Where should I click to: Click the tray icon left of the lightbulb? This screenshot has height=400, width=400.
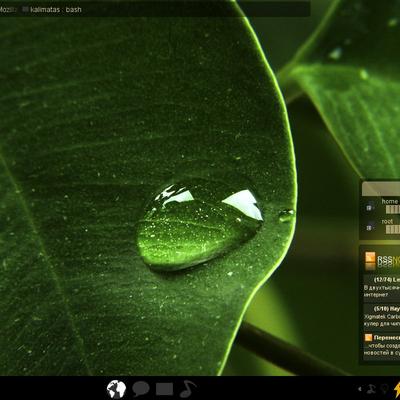(x=371, y=389)
